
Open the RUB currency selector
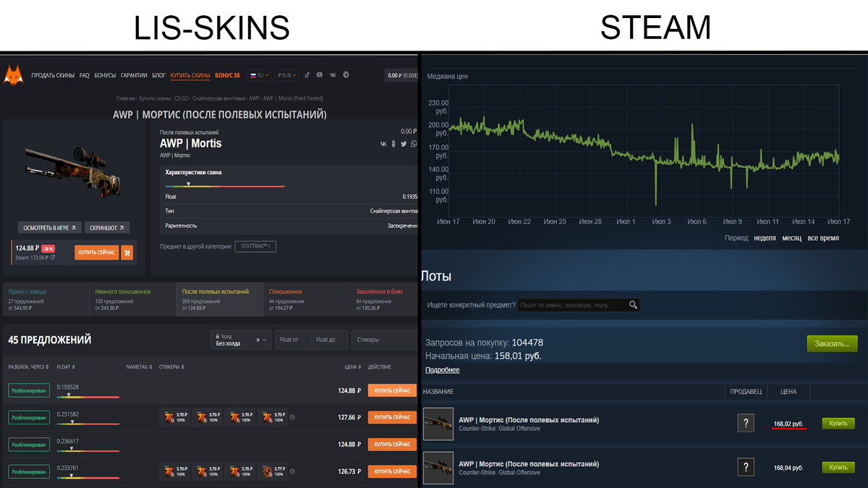pos(286,74)
